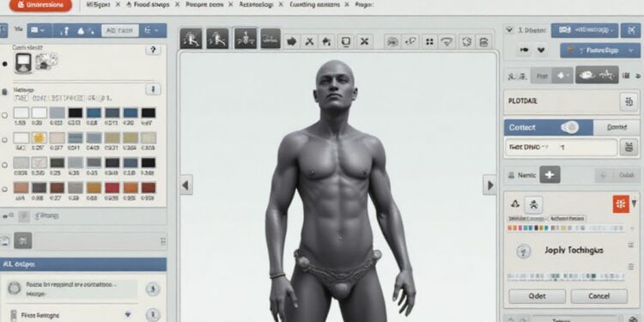This screenshot has height=322, width=644.
Task: Select the radio button for first swatch row
Action: (x=5, y=115)
